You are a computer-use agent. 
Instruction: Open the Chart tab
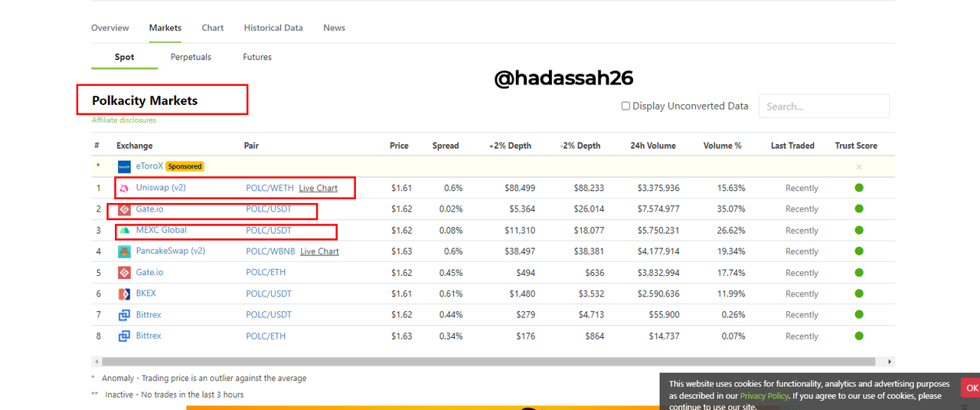[213, 28]
